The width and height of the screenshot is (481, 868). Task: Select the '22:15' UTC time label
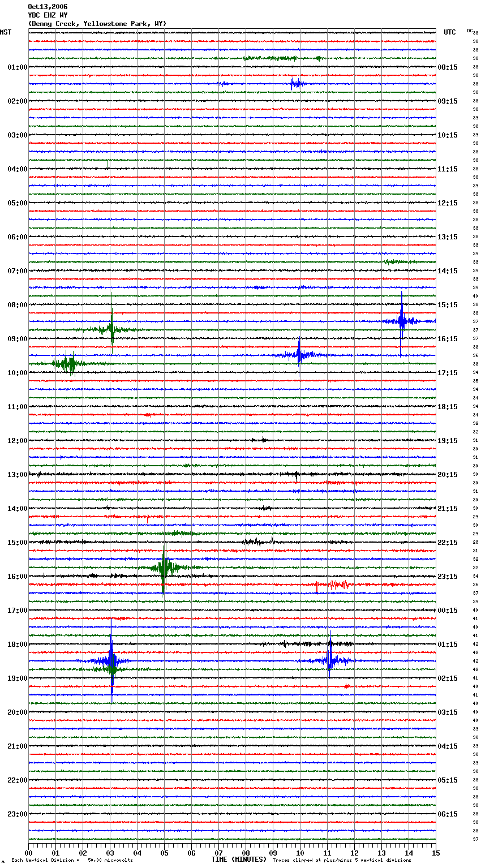click(x=448, y=543)
